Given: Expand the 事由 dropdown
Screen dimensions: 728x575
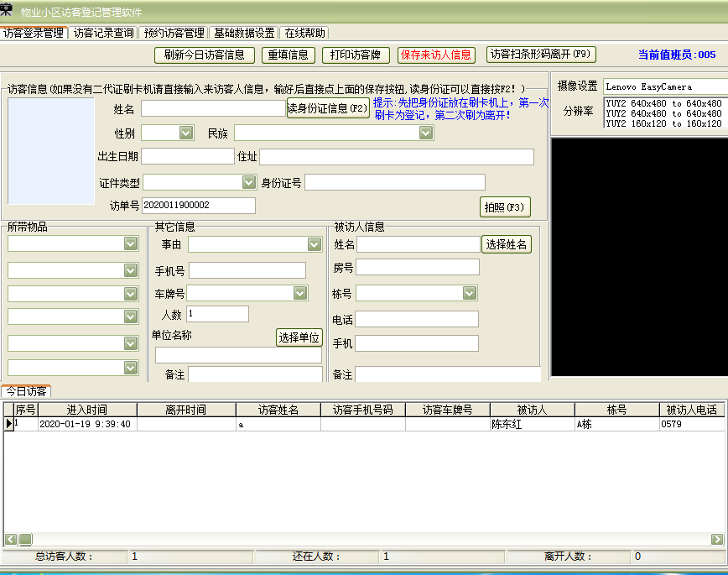Looking at the screenshot, I should click(x=314, y=244).
